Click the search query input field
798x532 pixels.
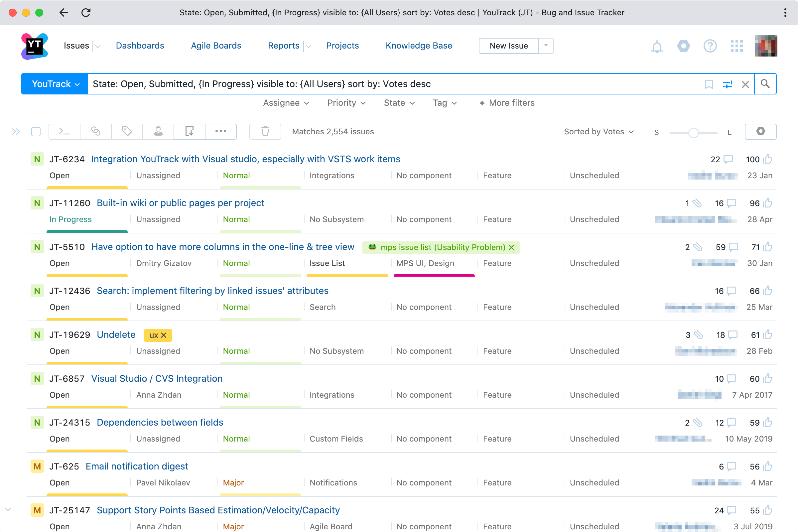[x=394, y=84]
